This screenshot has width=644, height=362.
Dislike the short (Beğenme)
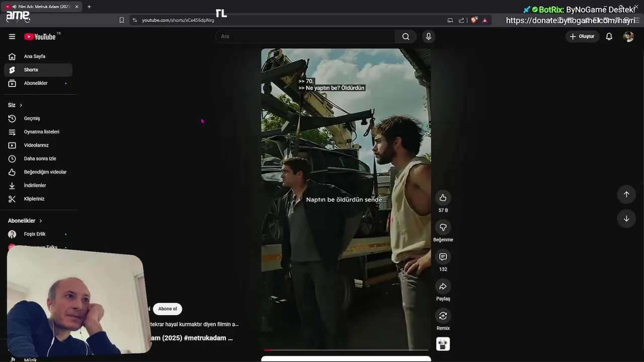click(x=443, y=227)
